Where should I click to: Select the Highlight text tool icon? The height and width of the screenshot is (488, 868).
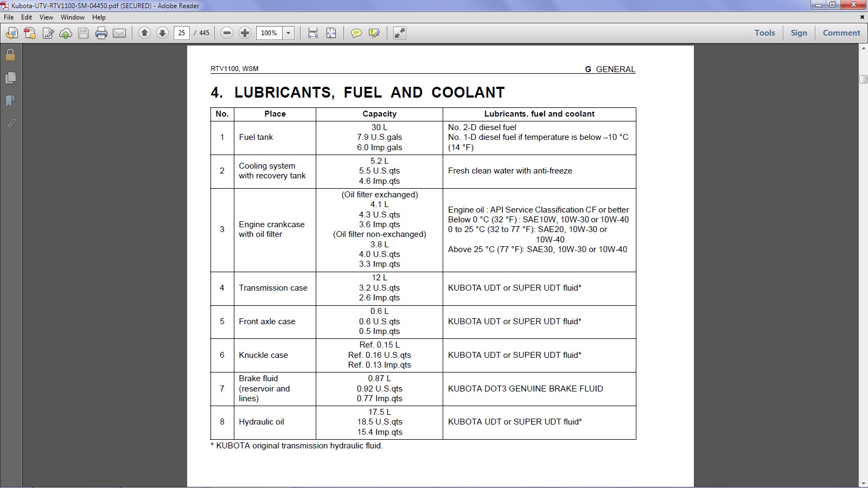click(374, 33)
